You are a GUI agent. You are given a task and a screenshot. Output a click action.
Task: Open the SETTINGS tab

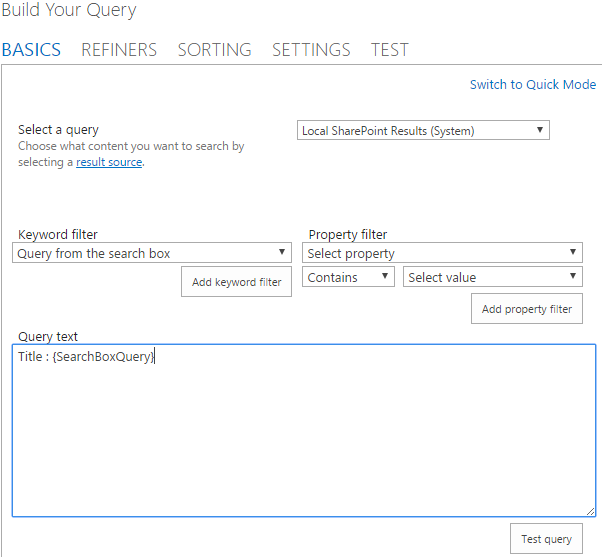click(311, 50)
